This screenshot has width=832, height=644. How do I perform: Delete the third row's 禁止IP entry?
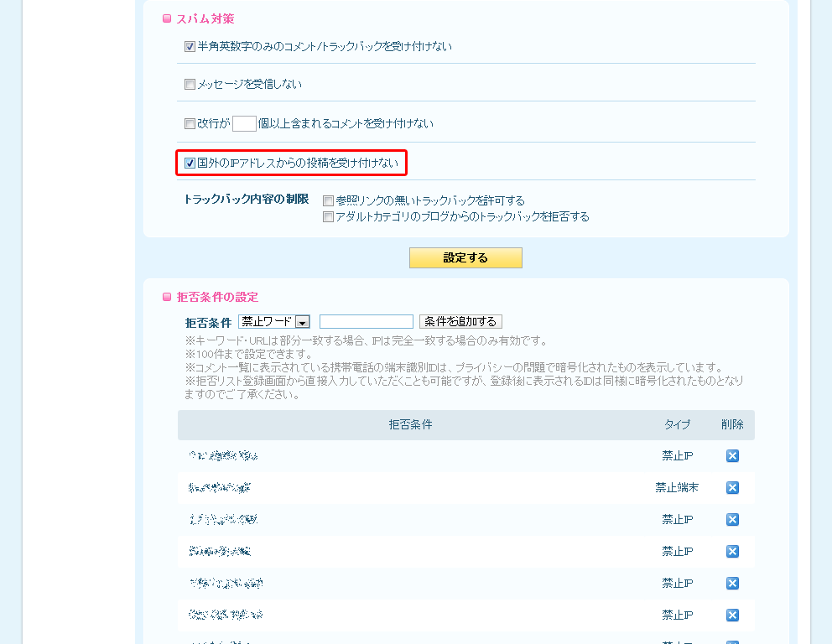pos(732,519)
